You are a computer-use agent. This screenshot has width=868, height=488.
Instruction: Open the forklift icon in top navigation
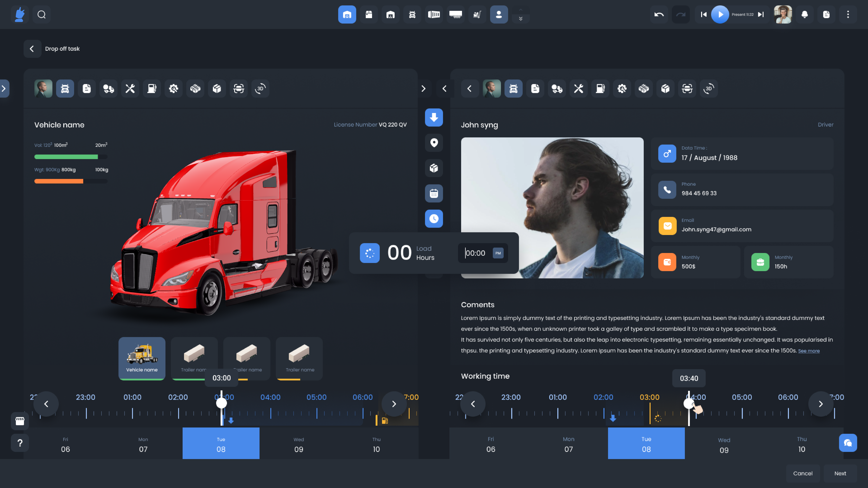[x=477, y=15]
